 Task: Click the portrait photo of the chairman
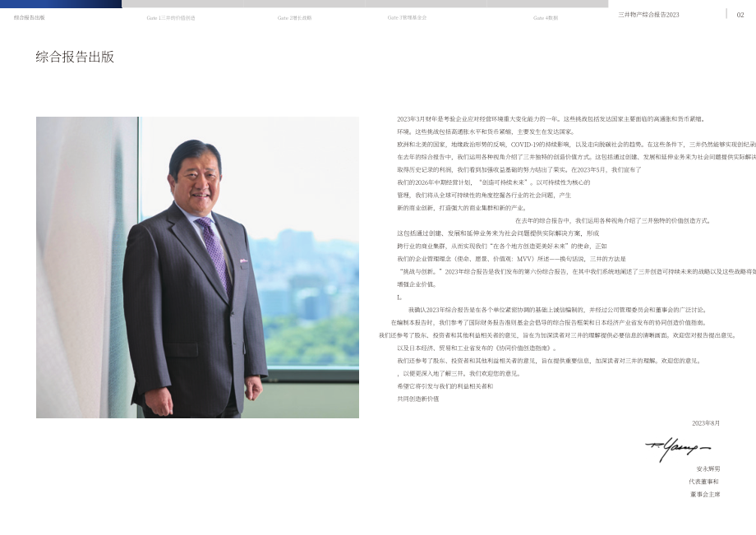pos(197,267)
